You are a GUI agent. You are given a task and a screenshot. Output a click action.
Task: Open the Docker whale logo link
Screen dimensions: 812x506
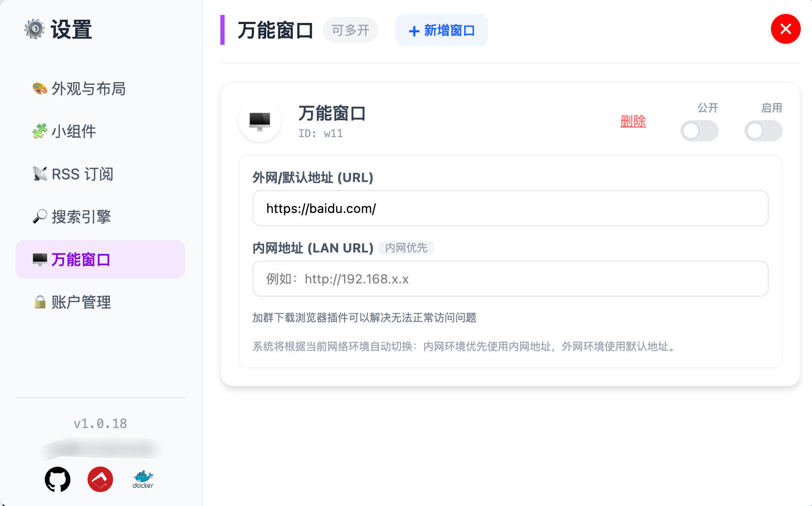(143, 479)
